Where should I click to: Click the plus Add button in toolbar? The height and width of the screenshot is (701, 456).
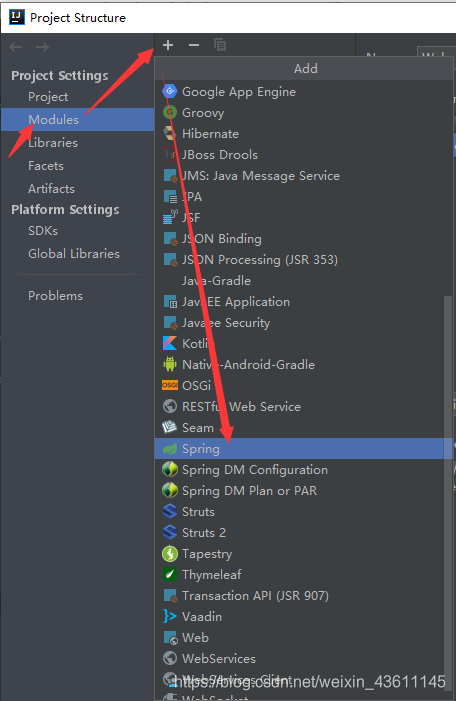click(168, 45)
